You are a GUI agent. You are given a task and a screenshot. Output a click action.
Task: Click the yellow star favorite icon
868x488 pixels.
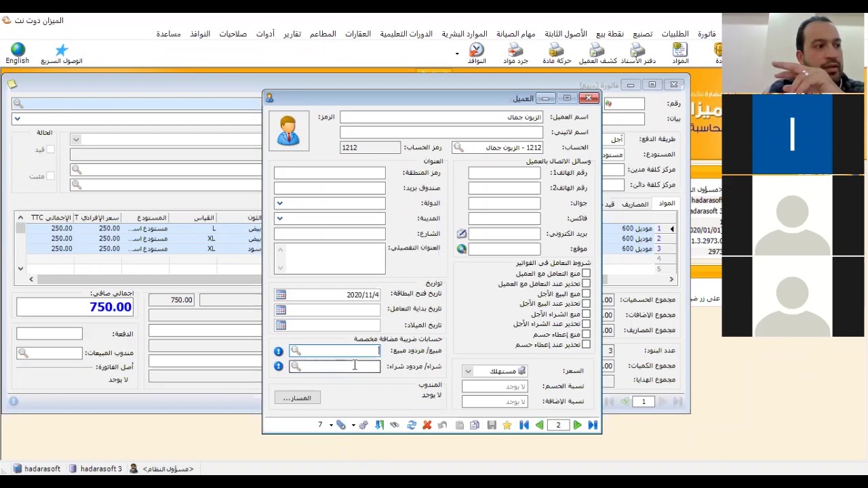coord(507,426)
